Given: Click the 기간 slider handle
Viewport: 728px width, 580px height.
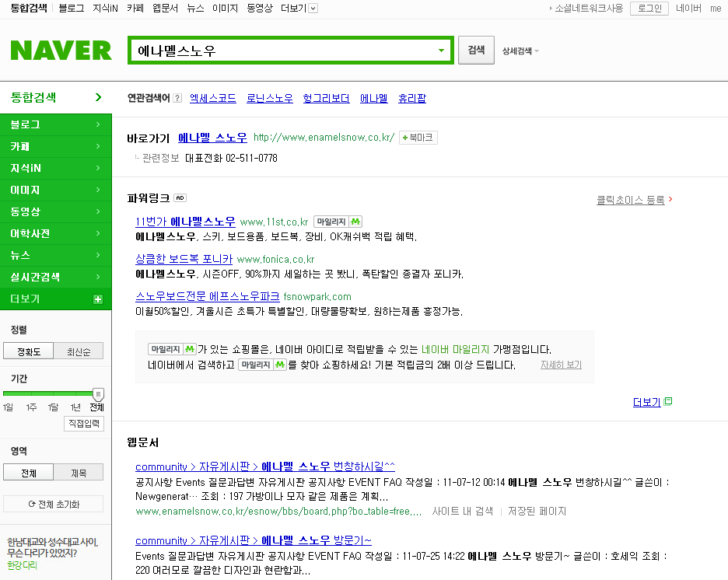Looking at the screenshot, I should tap(98, 394).
